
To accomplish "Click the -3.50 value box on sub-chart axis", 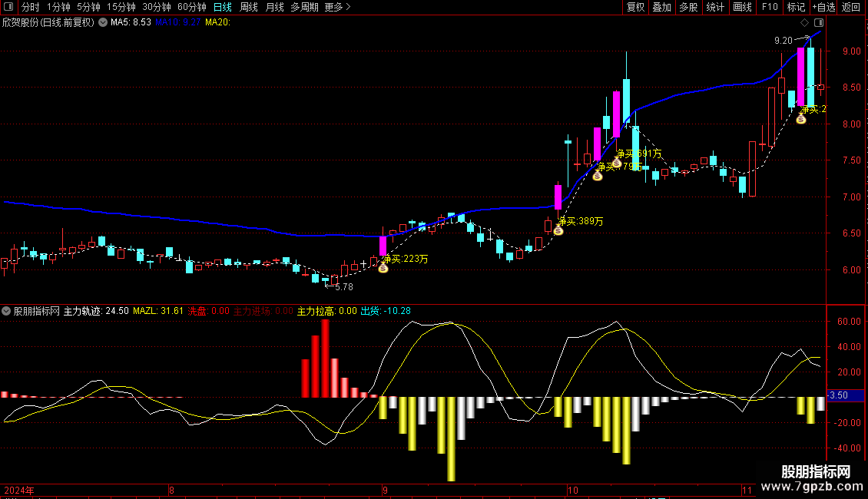I will (x=845, y=395).
